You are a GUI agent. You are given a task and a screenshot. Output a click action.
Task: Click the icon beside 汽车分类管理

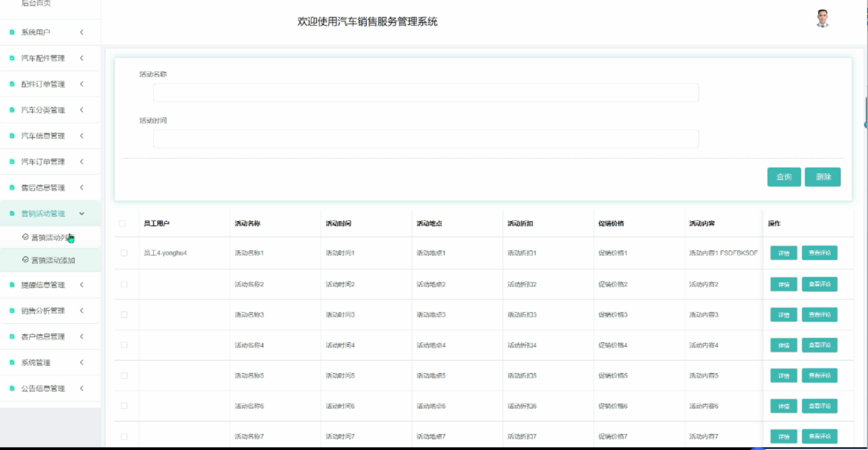pyautogui.click(x=12, y=110)
